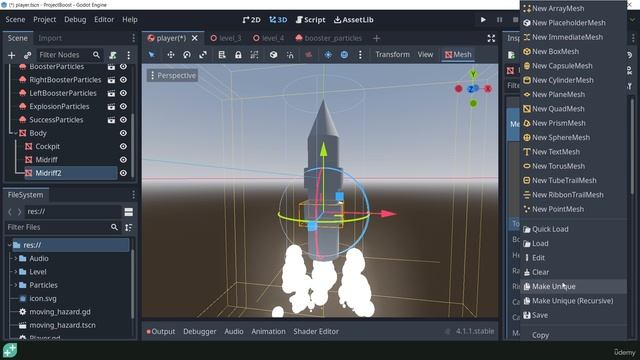Open BoosterParticles scene in editor icon
Screen dimensions: 640x360
(x=111, y=67)
